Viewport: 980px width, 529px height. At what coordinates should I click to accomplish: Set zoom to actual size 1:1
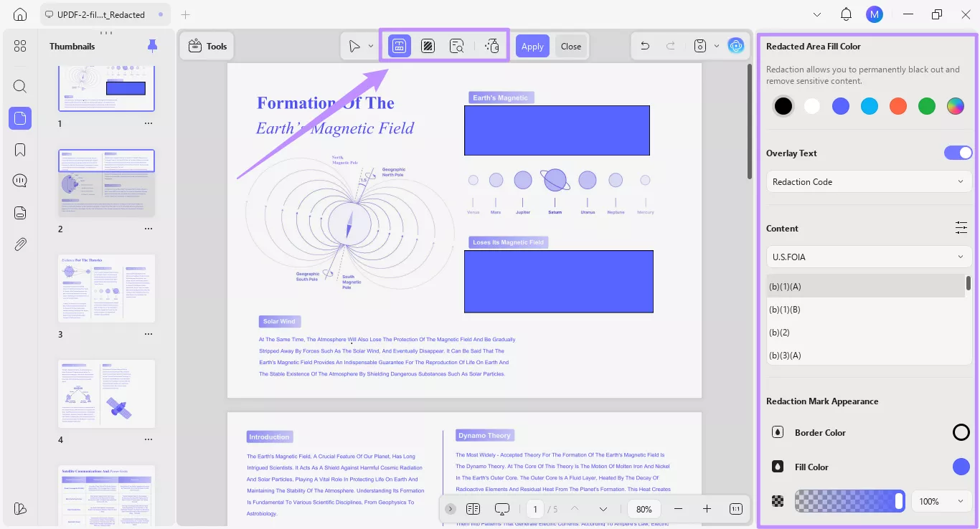736,509
